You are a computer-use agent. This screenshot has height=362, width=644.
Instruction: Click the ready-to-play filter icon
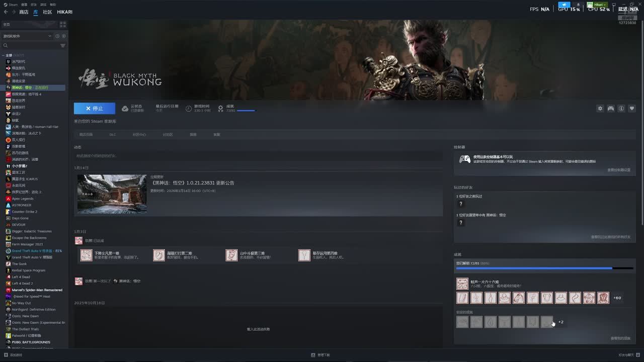pyautogui.click(x=64, y=36)
